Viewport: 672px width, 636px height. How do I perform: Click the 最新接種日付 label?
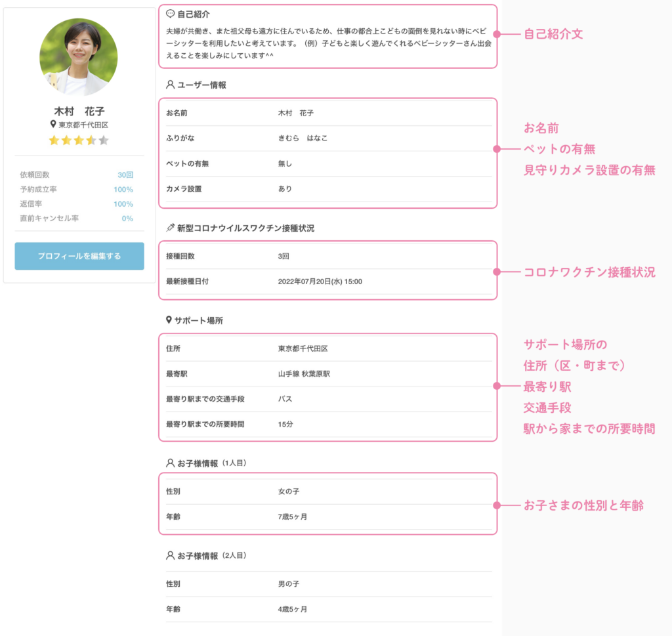tap(187, 281)
